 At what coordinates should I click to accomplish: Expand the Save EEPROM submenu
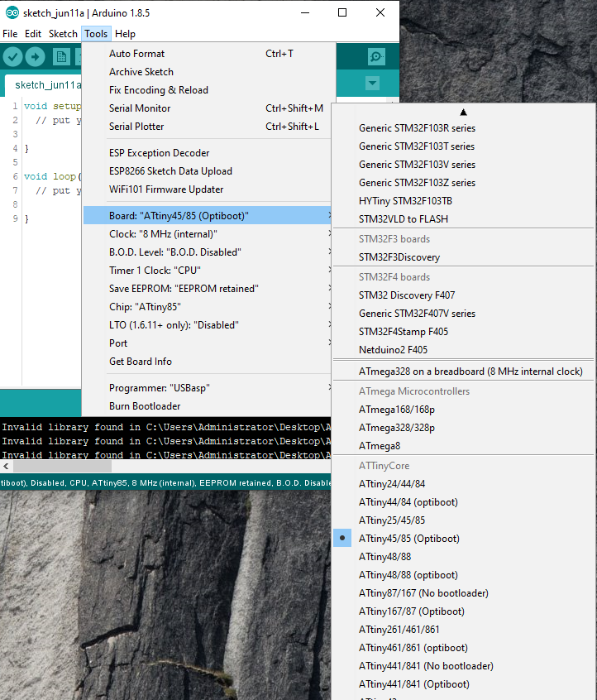tap(208, 289)
